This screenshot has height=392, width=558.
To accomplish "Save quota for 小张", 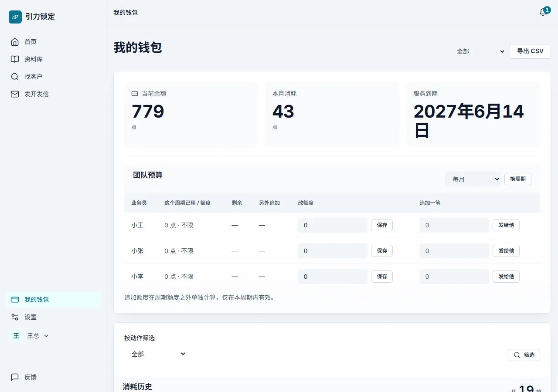I will 382,251.
